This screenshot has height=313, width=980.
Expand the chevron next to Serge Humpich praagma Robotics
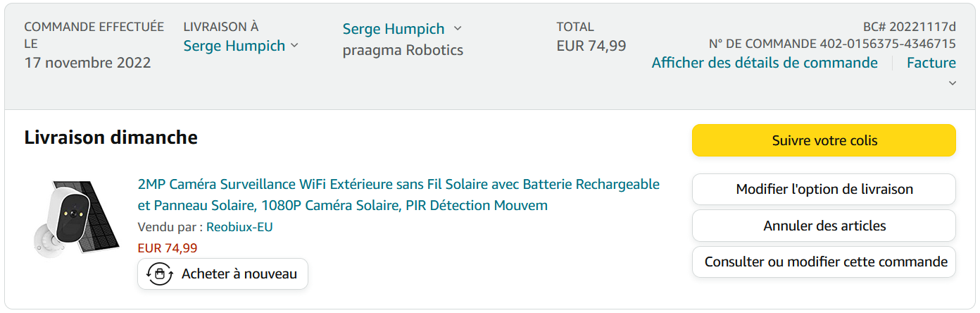pos(458,29)
